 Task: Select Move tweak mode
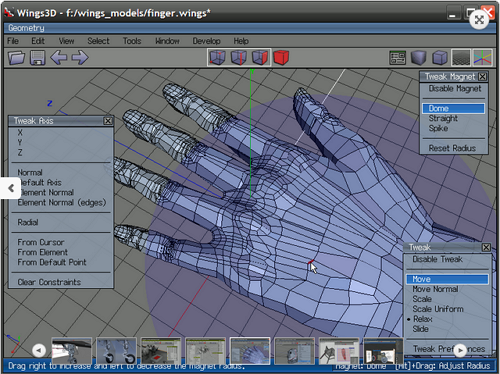tap(448, 279)
